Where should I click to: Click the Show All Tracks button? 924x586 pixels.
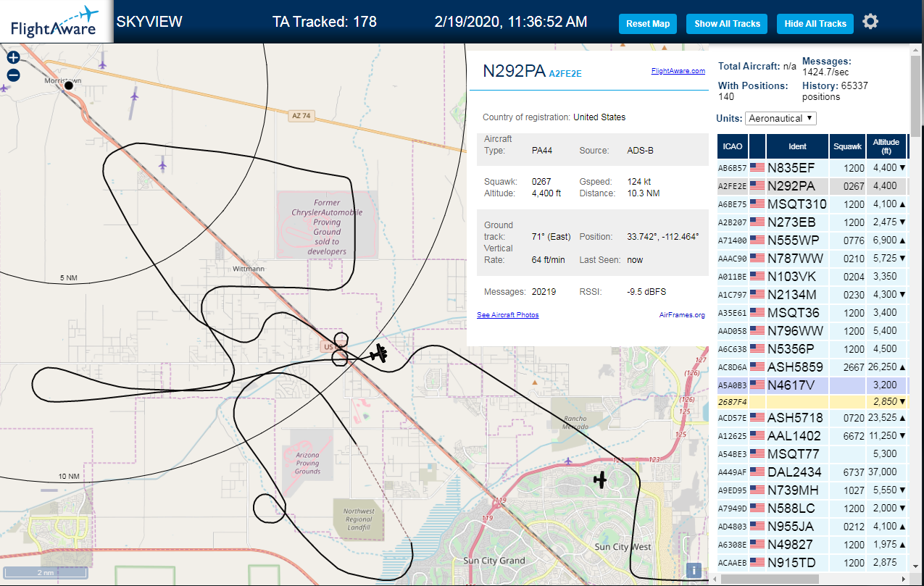click(727, 23)
